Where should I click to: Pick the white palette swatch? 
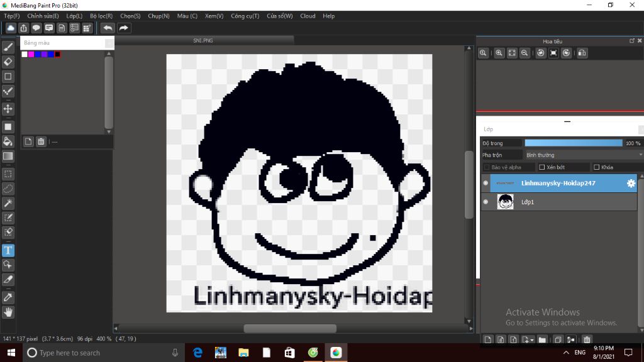coord(25,54)
